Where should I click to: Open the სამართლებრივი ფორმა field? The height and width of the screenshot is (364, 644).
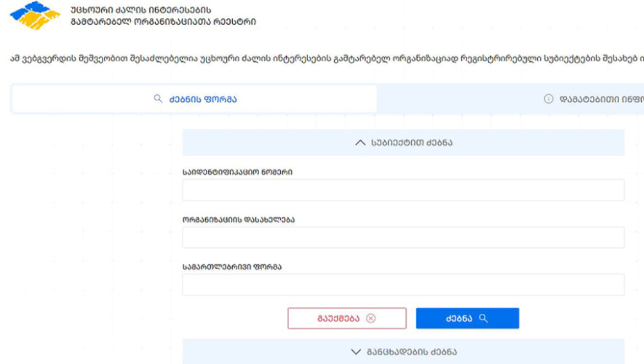403,285
